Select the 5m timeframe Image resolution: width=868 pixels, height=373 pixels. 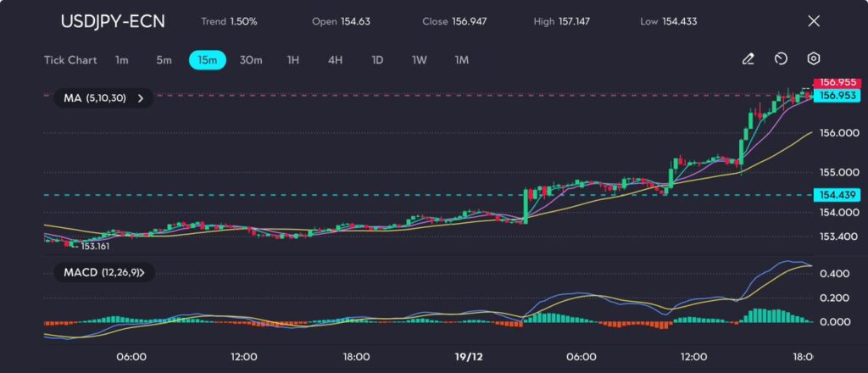164,60
